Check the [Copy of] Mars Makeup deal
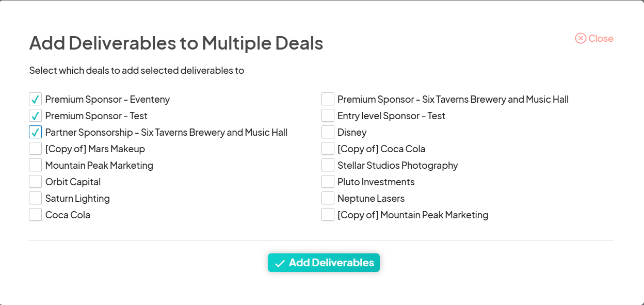This screenshot has height=305, width=644. [36, 149]
